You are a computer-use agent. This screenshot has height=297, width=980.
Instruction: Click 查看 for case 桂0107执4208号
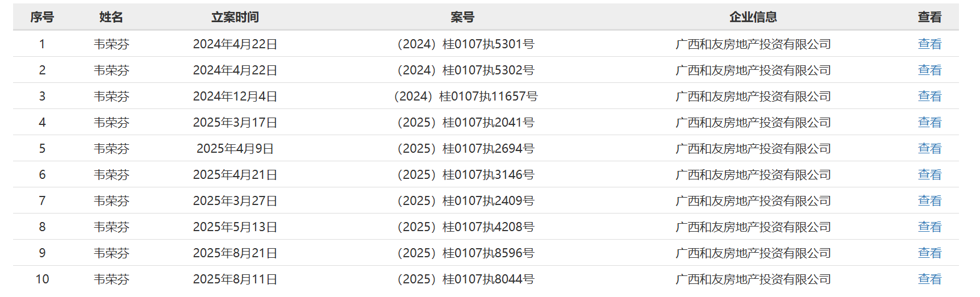(929, 227)
